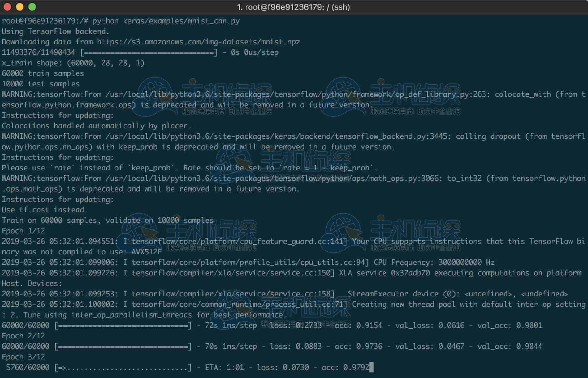This screenshot has height=378, width=588.
Task: Click the completed mnist download progress bar
Action: [x=149, y=52]
